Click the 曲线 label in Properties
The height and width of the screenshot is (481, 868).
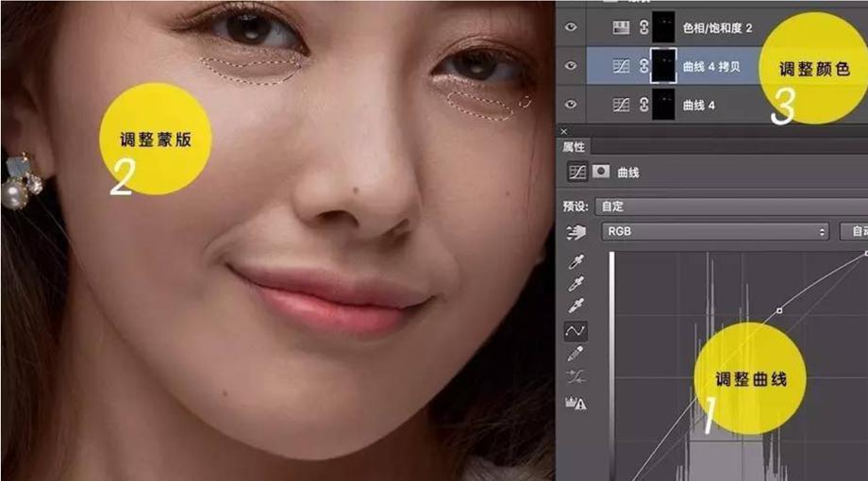[x=628, y=173]
